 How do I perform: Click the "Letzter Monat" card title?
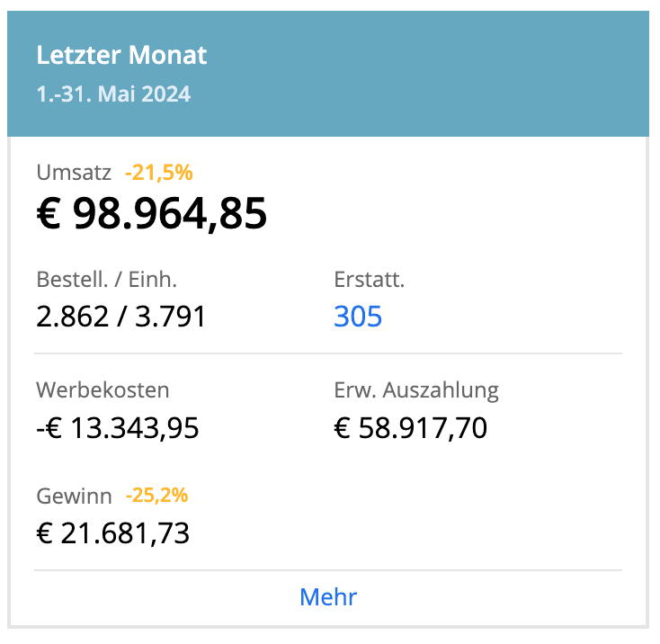(121, 56)
